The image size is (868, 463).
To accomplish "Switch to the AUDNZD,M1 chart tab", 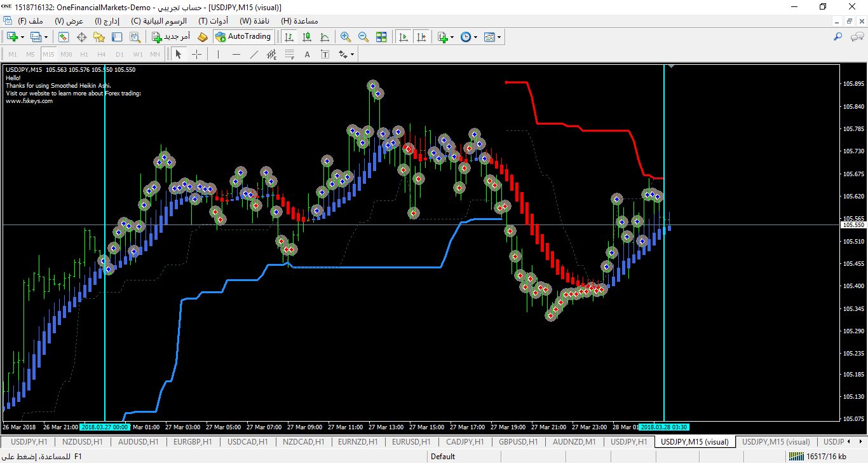I will click(574, 441).
